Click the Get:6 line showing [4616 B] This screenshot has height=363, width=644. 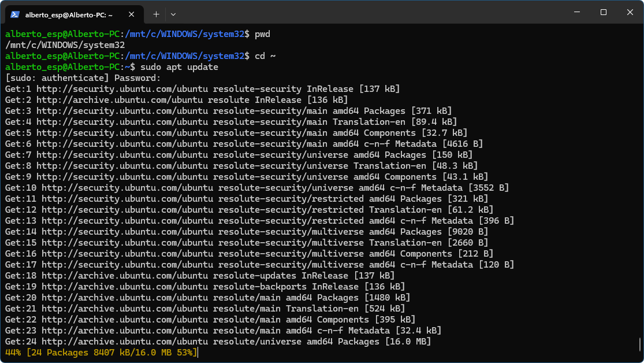click(244, 144)
